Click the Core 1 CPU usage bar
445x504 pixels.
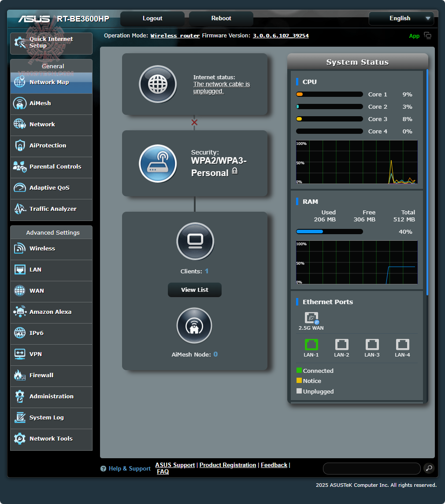[x=330, y=94]
